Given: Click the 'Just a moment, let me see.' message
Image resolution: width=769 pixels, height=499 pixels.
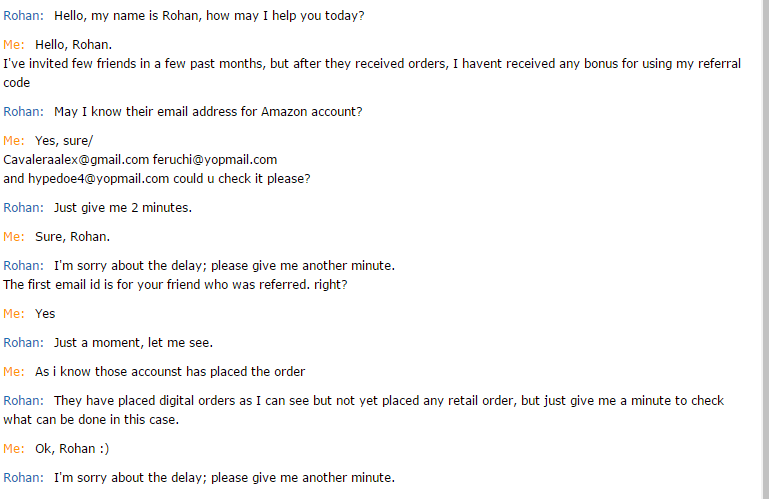Looking at the screenshot, I should point(133,343).
